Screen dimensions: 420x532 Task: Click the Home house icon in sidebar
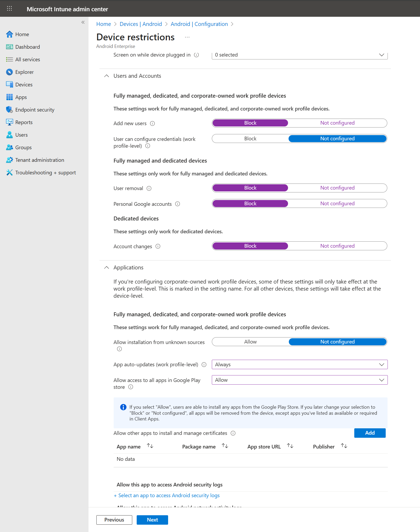point(9,34)
